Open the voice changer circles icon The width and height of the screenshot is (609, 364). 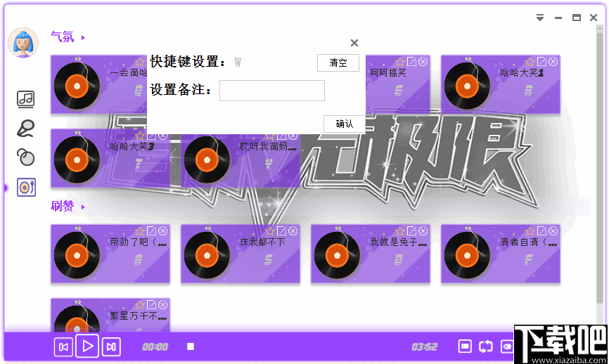[25, 157]
